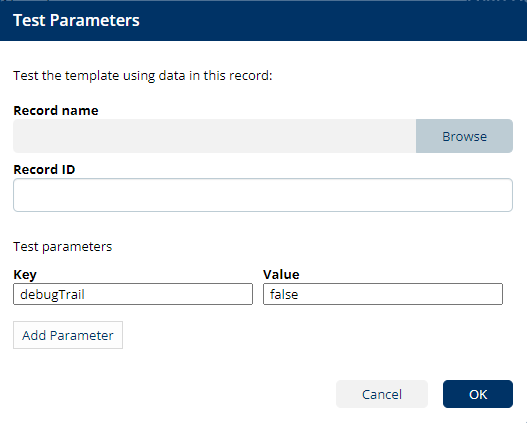
Task: Click the Test Parameters title bar
Action: click(264, 20)
